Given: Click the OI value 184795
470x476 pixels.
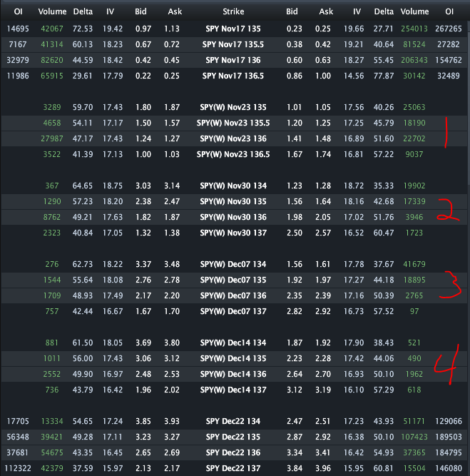Looking at the screenshot, I should tap(449, 452).
